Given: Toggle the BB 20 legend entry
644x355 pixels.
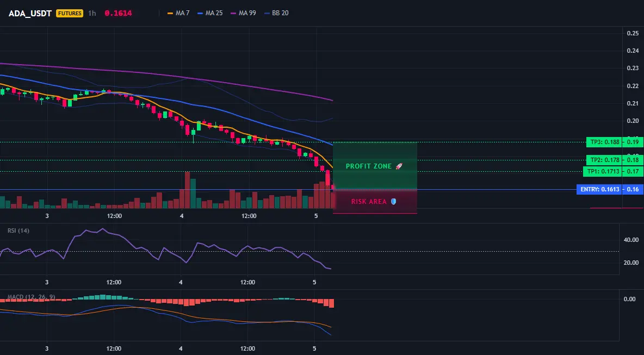Looking at the screenshot, I should [276, 13].
